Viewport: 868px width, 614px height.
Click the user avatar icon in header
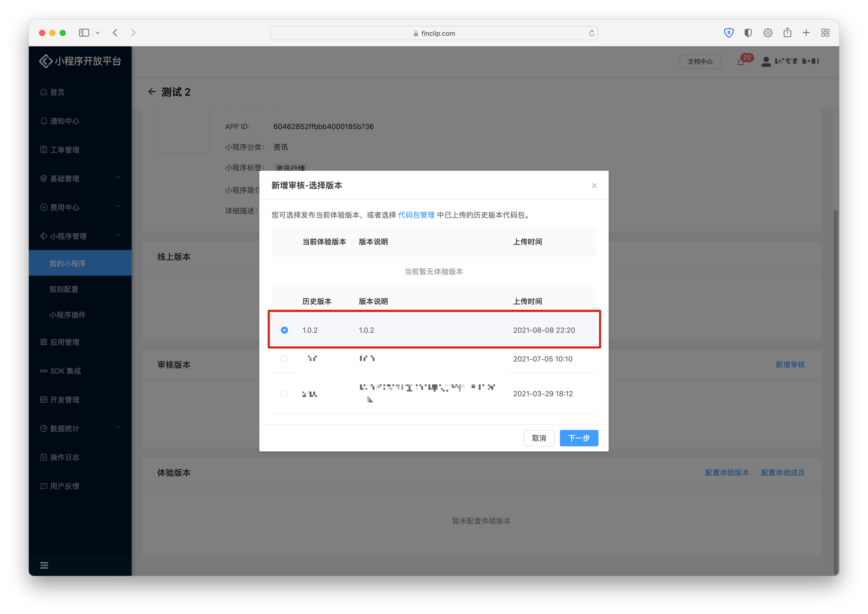point(766,62)
